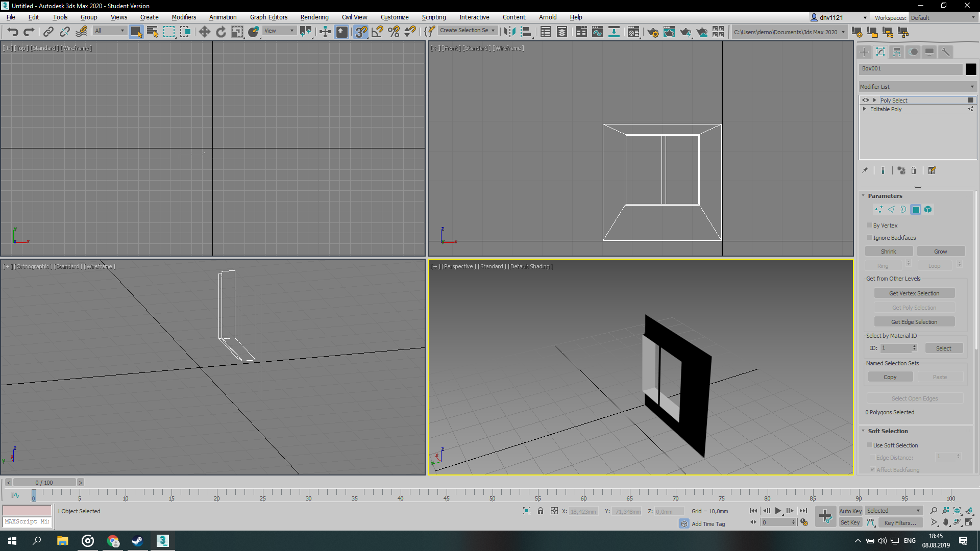Open the Workspaces Default dropdown

[943, 18]
